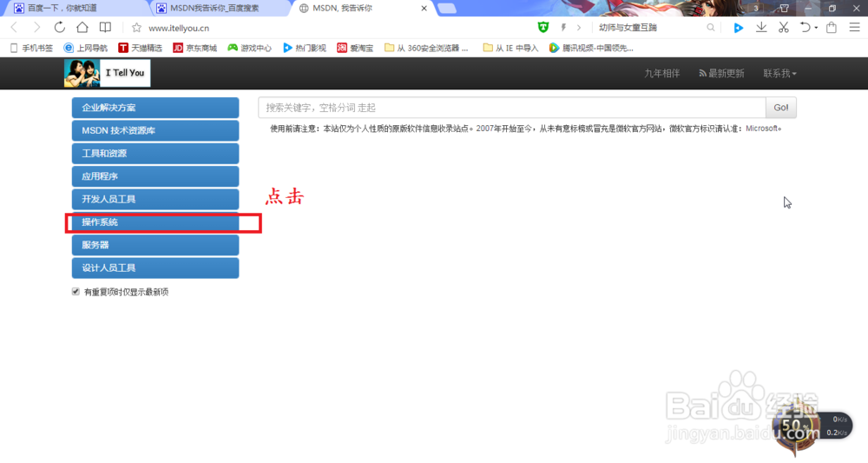Open the 手机书签 bookmark

(x=31, y=48)
